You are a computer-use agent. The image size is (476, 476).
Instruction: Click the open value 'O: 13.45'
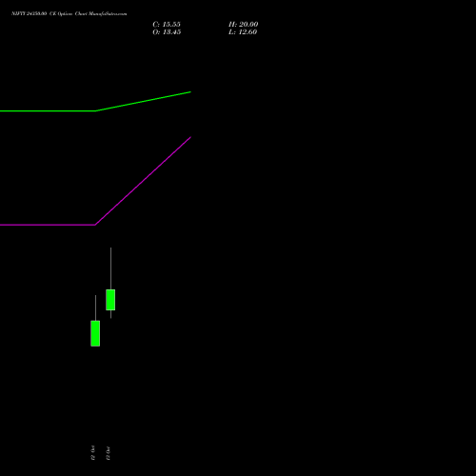click(167, 32)
